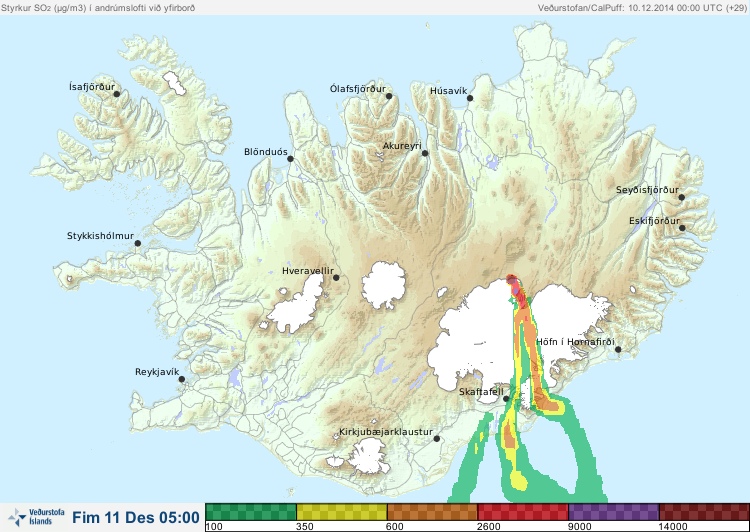Click the Hveravellir label

click(308, 271)
